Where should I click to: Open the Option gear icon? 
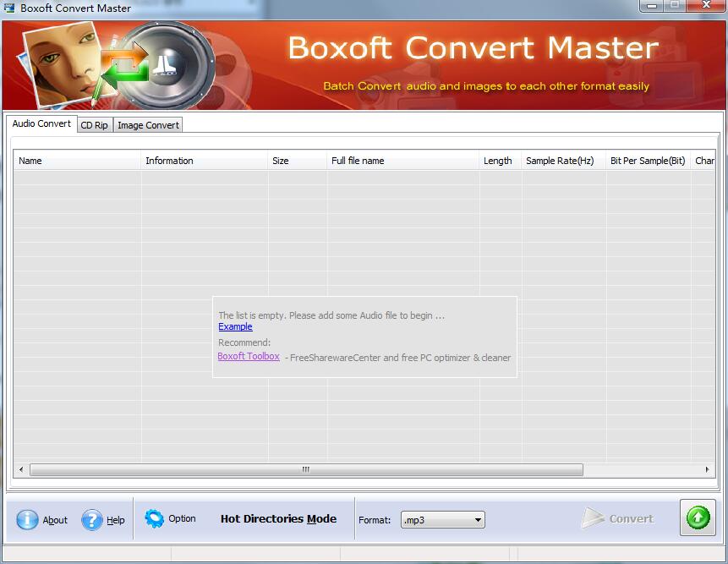[154, 518]
